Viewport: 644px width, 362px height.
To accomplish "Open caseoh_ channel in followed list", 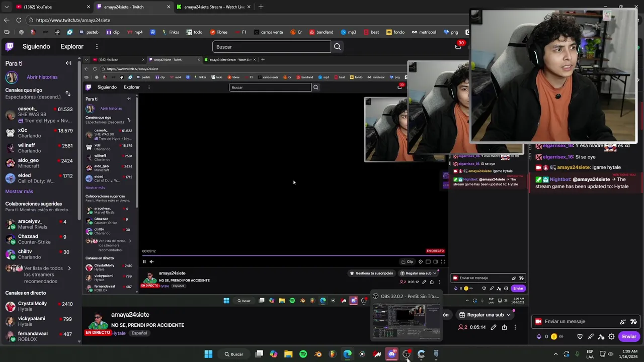I will pyautogui.click(x=39, y=115).
